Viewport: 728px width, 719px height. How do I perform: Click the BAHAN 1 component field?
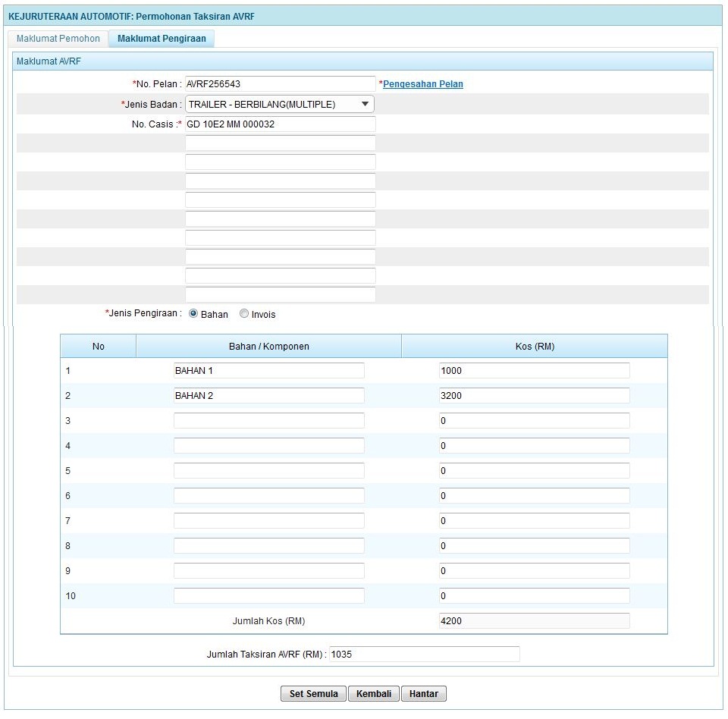coord(268,371)
